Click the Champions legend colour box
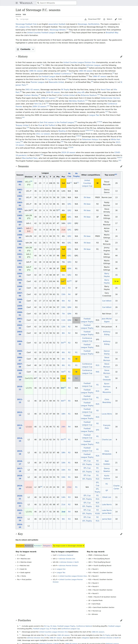The height and width of the screenshot is (644, 138). coord(20,546)
